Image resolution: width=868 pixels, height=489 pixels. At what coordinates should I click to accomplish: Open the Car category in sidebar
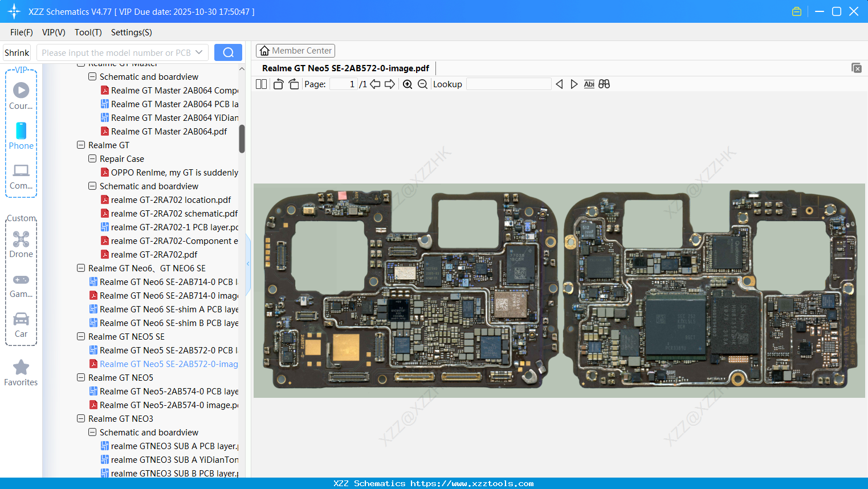pyautogui.click(x=21, y=324)
